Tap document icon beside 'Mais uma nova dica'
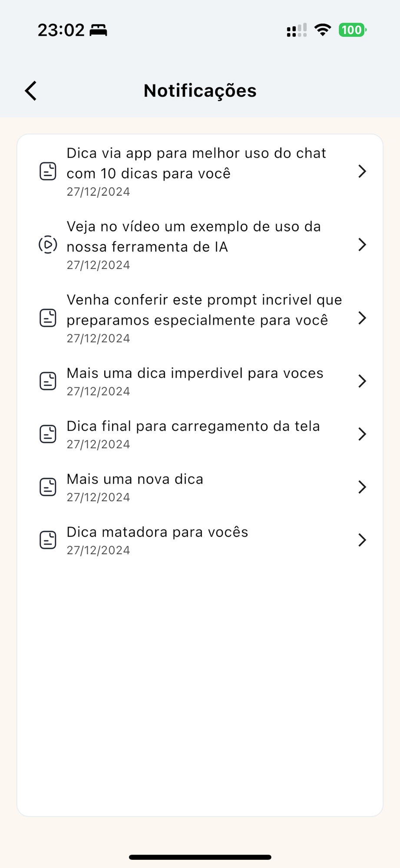Screen dimensions: 400x868 (x=48, y=487)
